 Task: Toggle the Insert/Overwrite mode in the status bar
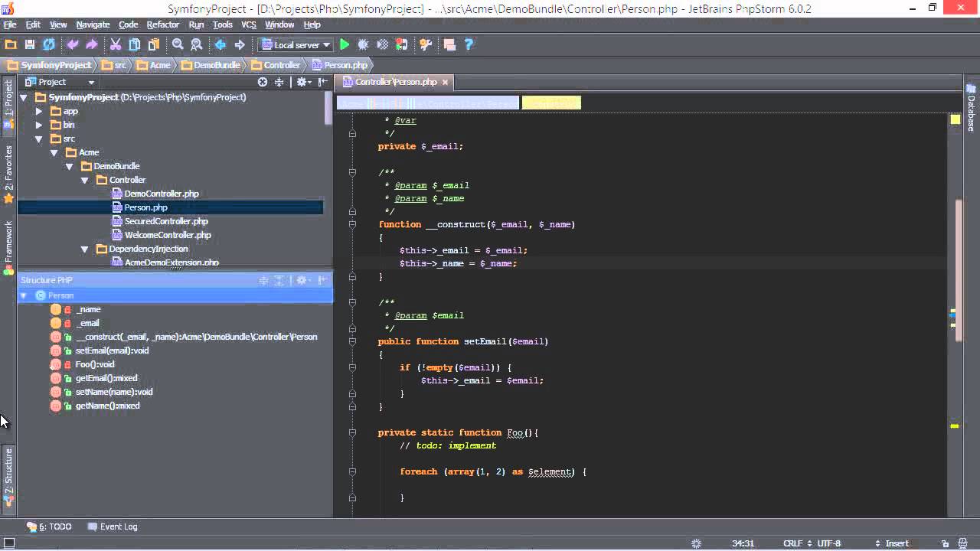pyautogui.click(x=897, y=543)
